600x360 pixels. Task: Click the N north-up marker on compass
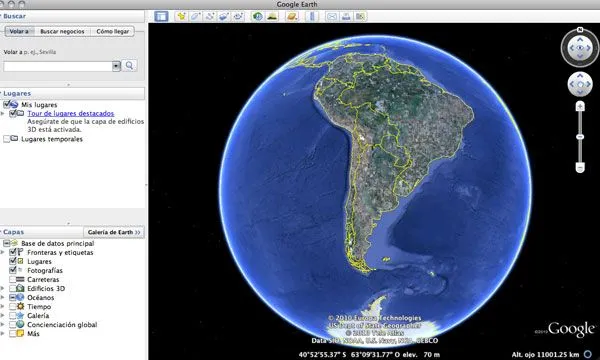tap(580, 29)
